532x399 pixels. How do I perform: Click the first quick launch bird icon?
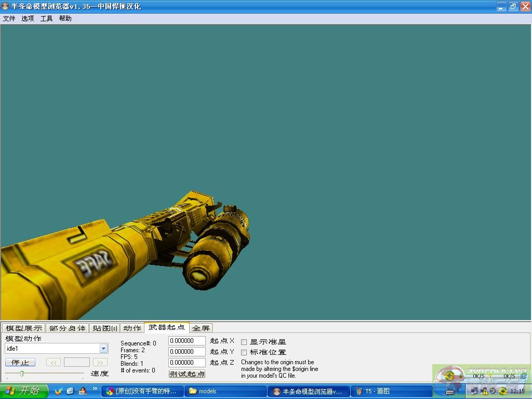click(59, 391)
